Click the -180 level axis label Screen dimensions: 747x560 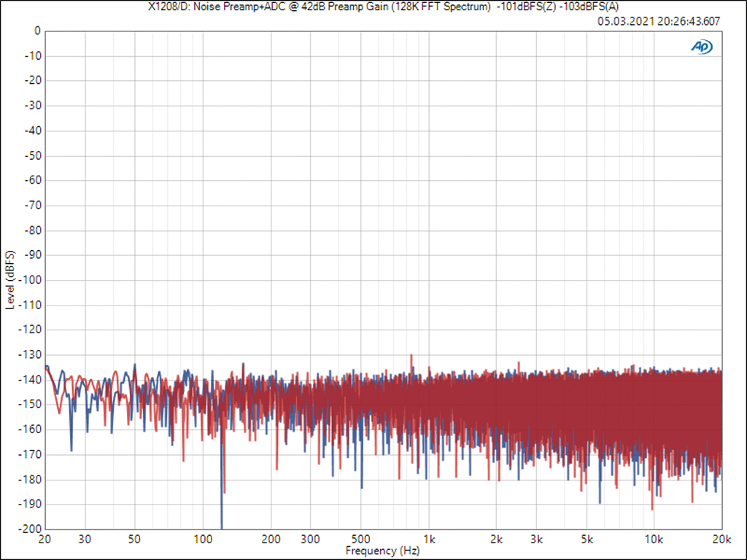(30, 480)
